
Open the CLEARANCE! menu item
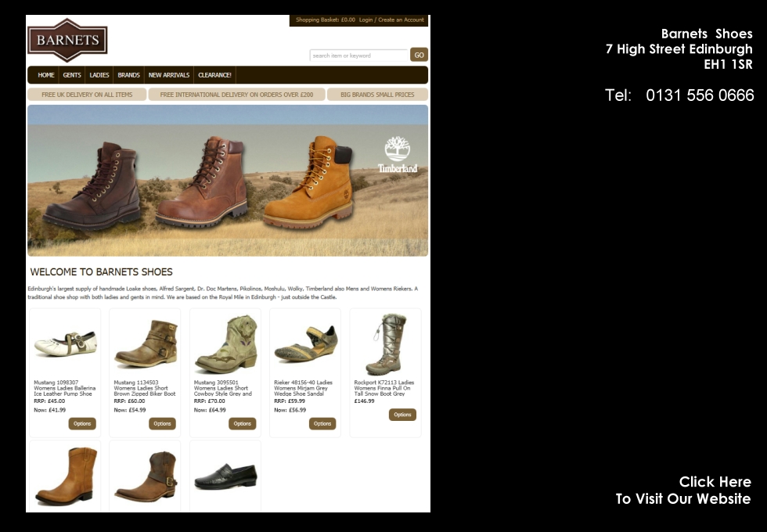point(214,75)
